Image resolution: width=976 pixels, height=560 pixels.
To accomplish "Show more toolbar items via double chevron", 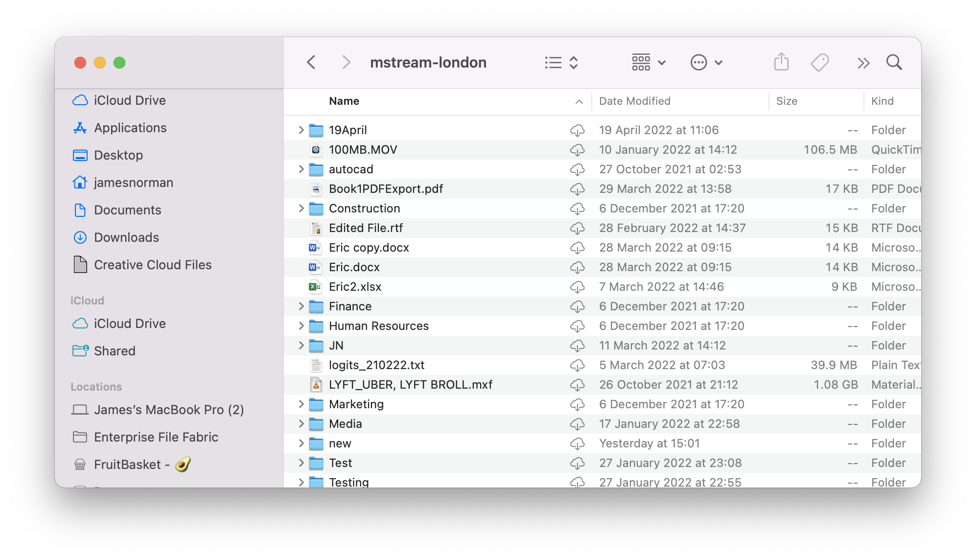I will click(863, 63).
